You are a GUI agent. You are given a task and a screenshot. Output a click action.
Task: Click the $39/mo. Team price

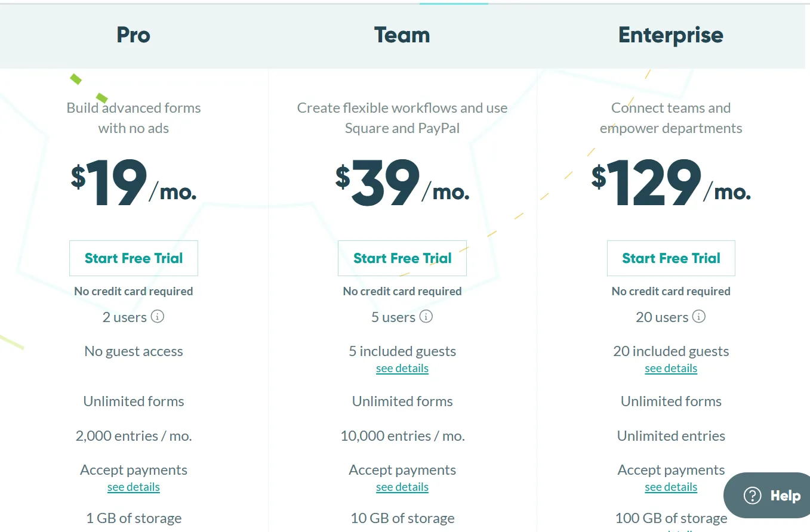click(402, 184)
